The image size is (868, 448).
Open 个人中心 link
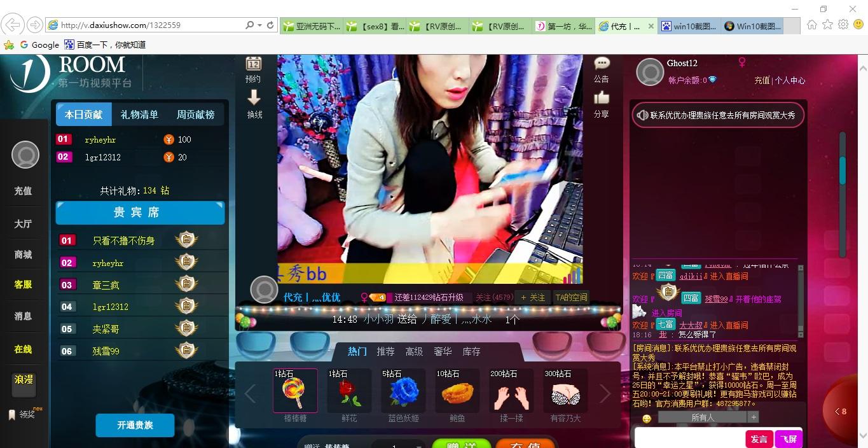[x=790, y=80]
